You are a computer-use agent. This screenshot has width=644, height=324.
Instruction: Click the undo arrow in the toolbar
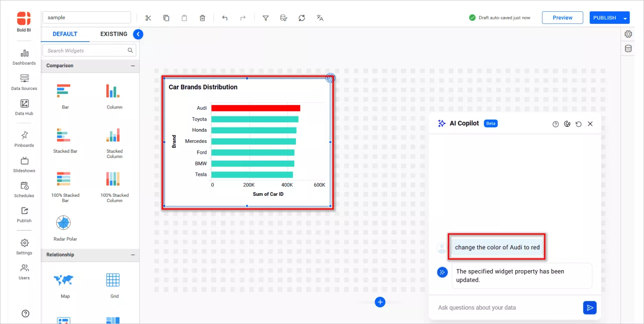pos(225,17)
